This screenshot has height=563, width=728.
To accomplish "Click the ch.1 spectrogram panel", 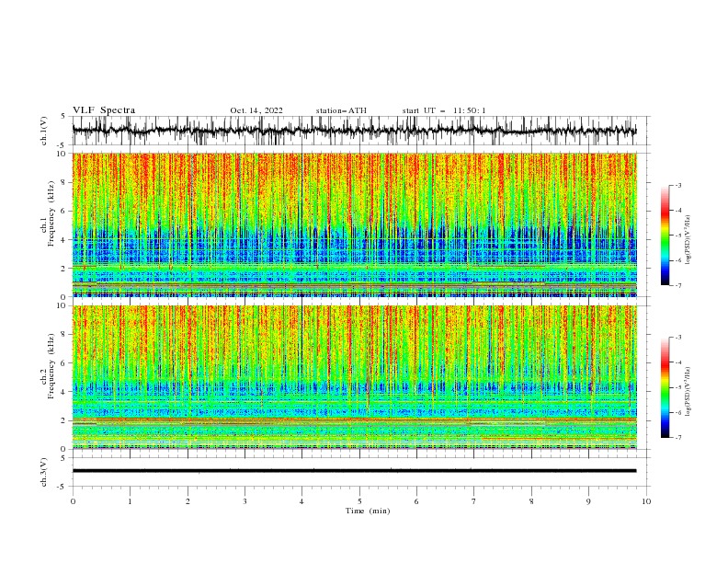I will point(354,224).
